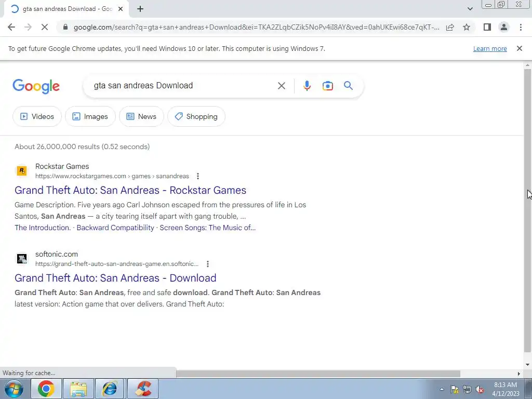Open Grand Theft Auto: San Andreas - Rockstar Games
Image resolution: width=532 pixels, height=399 pixels.
tap(130, 190)
